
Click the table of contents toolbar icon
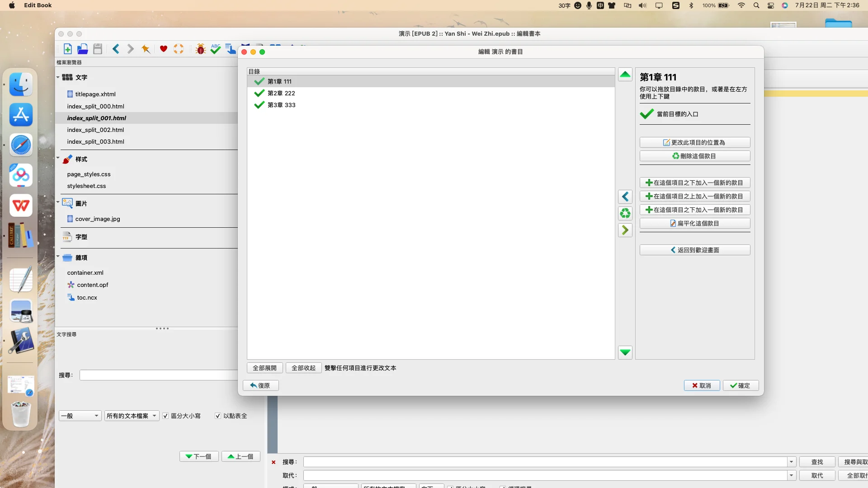coord(231,49)
